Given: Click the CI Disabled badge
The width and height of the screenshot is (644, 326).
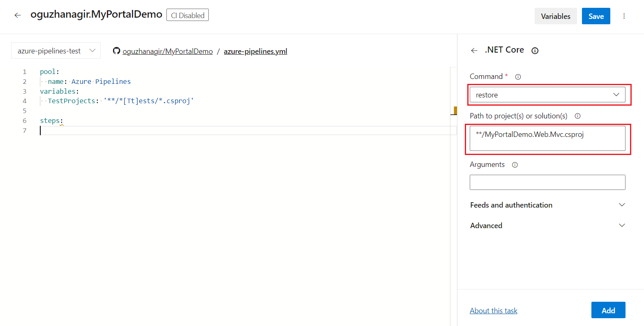Looking at the screenshot, I should click(x=187, y=15).
